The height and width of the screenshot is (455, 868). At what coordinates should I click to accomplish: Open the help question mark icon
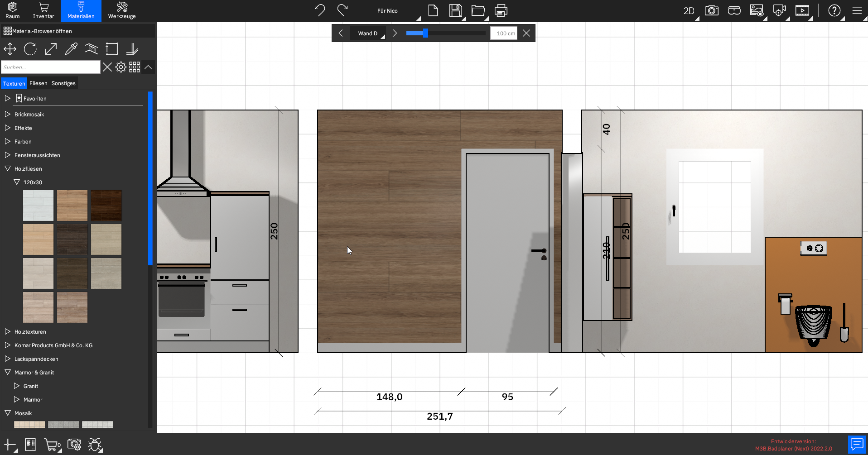click(x=834, y=10)
